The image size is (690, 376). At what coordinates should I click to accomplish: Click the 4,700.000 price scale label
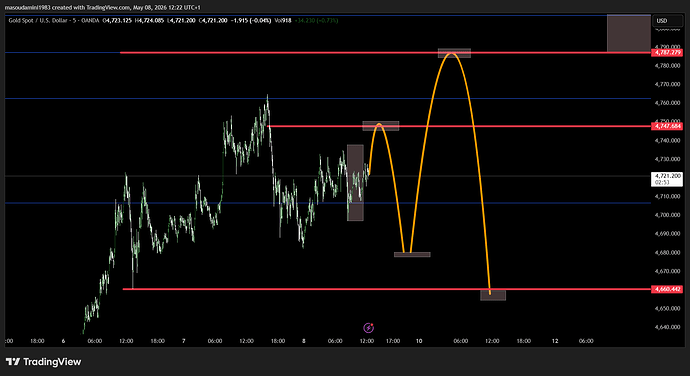(668, 215)
